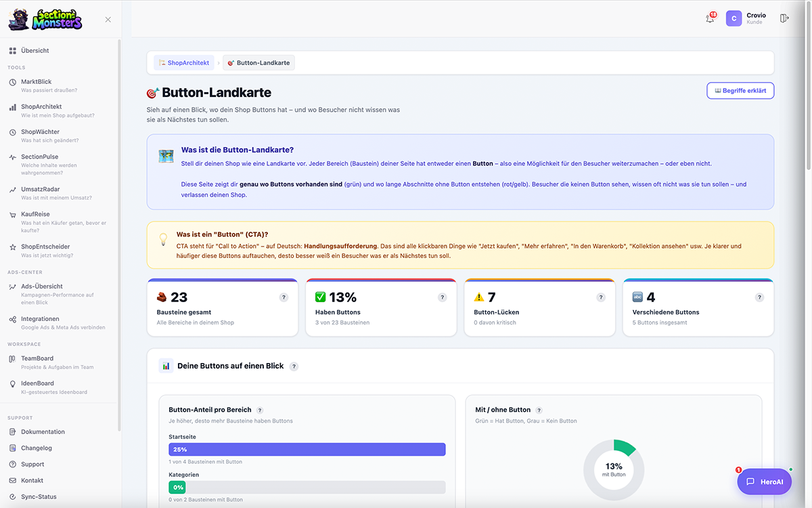Click the logout icon in the header

point(784,18)
